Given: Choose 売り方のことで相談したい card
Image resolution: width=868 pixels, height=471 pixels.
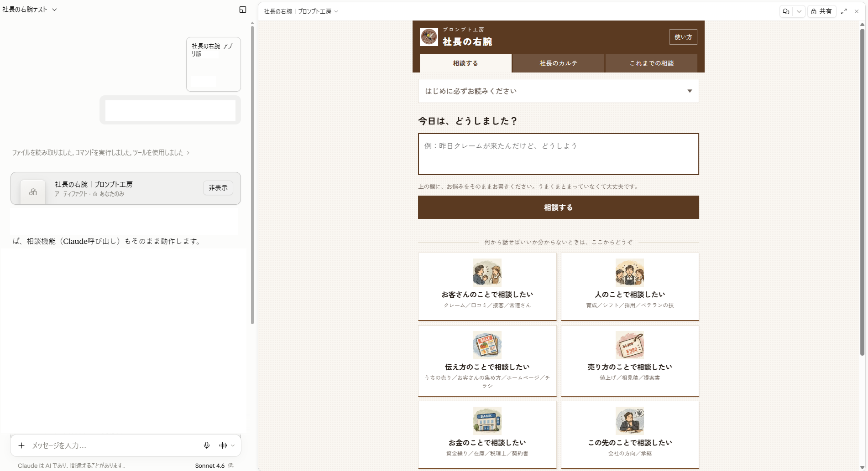Looking at the screenshot, I should click(630, 361).
